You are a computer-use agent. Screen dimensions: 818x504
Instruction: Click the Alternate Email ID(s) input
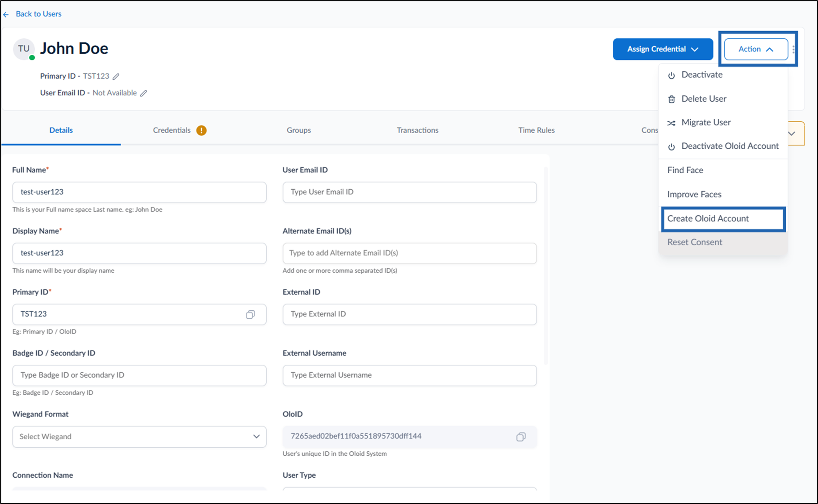[x=410, y=254]
